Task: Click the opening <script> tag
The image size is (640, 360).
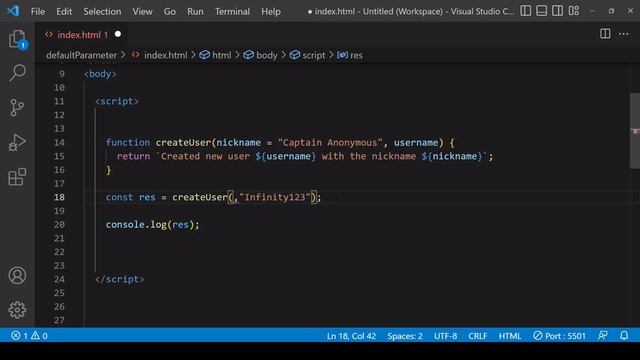Action: point(117,101)
